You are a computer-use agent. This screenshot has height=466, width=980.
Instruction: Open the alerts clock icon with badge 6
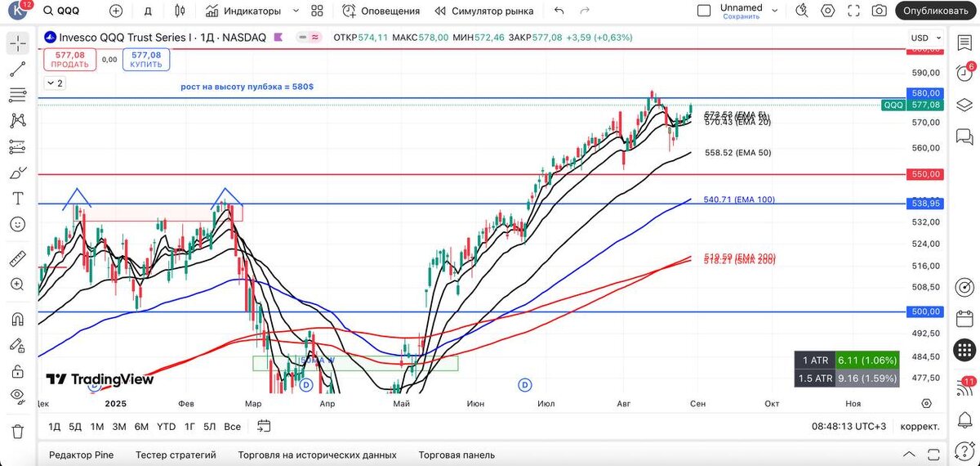964,72
